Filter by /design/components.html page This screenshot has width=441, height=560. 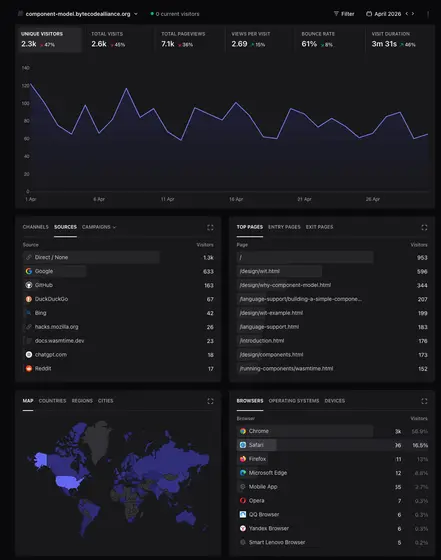271,355
